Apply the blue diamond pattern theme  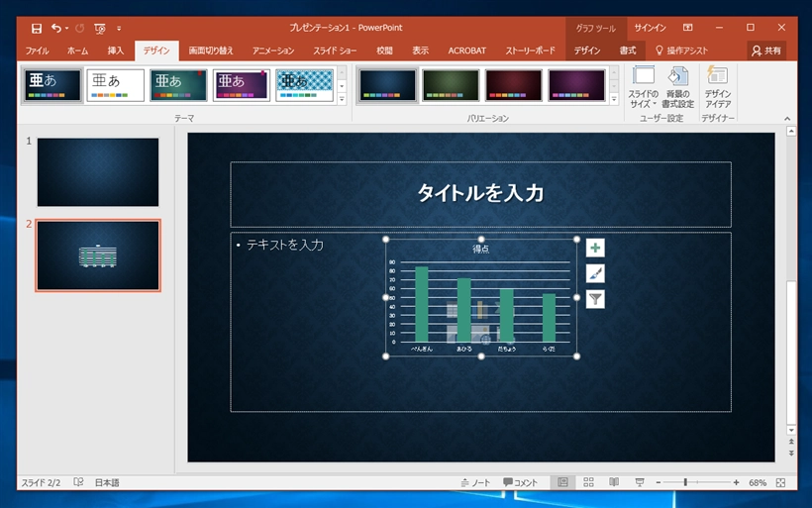[x=305, y=85]
